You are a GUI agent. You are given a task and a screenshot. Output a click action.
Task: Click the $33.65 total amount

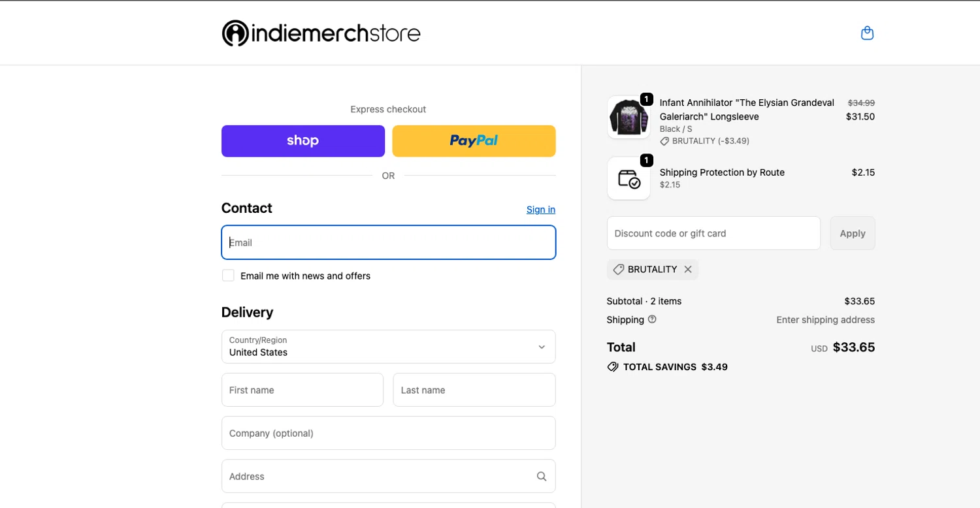pyautogui.click(x=854, y=347)
